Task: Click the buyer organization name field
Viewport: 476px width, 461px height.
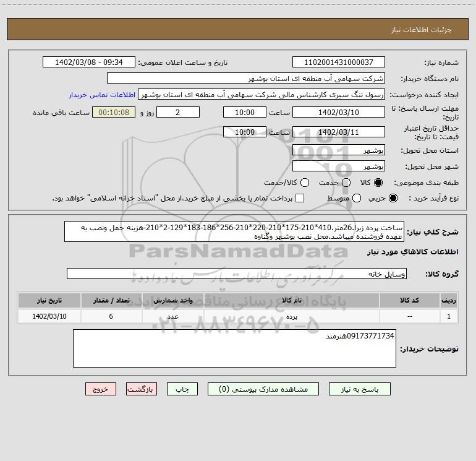Action: click(x=246, y=78)
